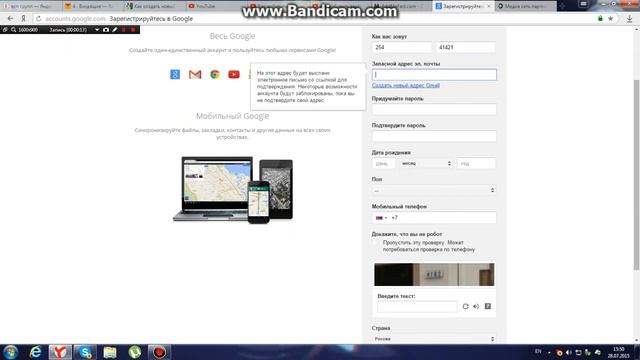Click the confirm password field

[434, 136]
